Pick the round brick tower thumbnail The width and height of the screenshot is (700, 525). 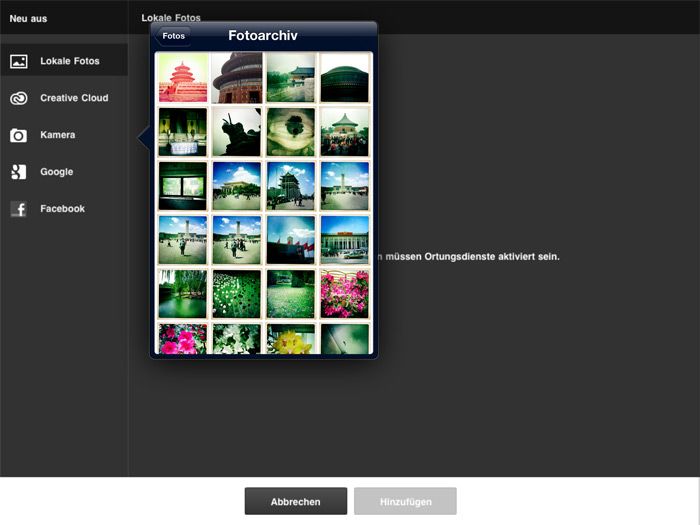(x=237, y=78)
